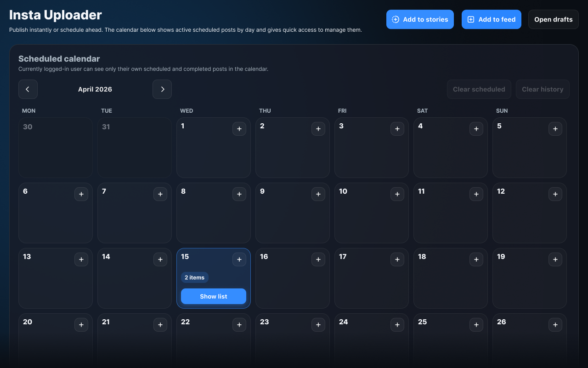Click the plus icon on April 5
588x368 pixels.
click(x=555, y=129)
